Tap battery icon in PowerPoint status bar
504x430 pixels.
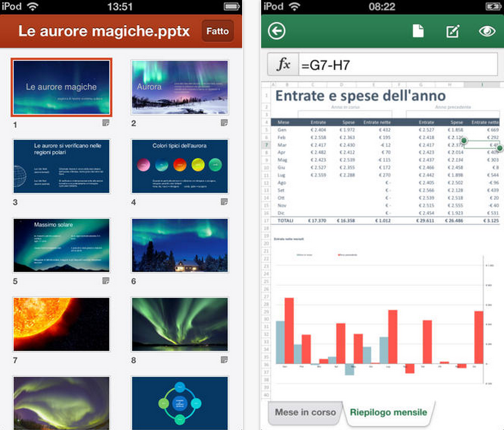click(x=232, y=6)
